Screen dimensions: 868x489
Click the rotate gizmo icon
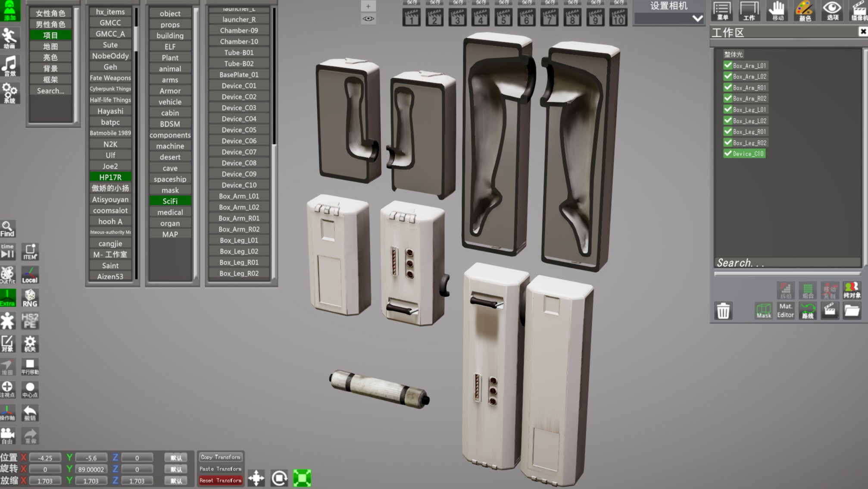click(279, 478)
